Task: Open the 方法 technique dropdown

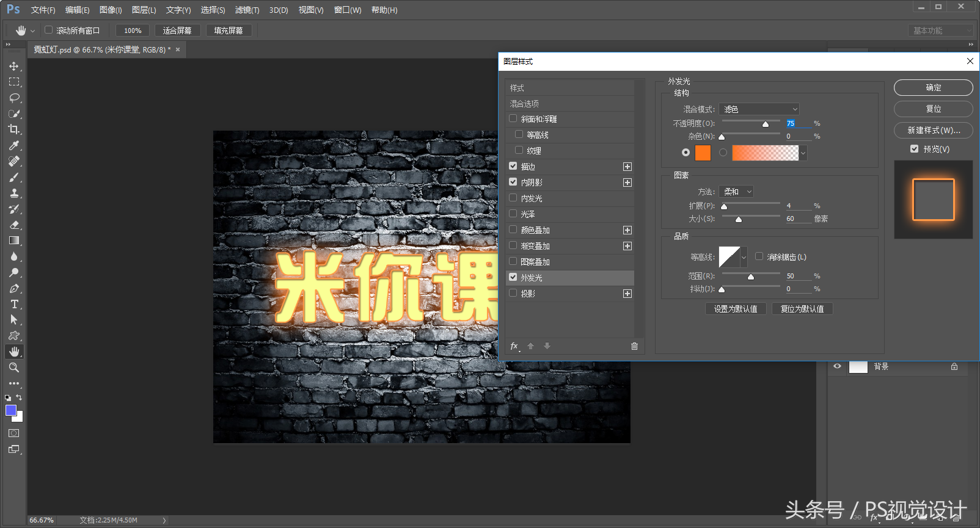Action: pos(736,192)
